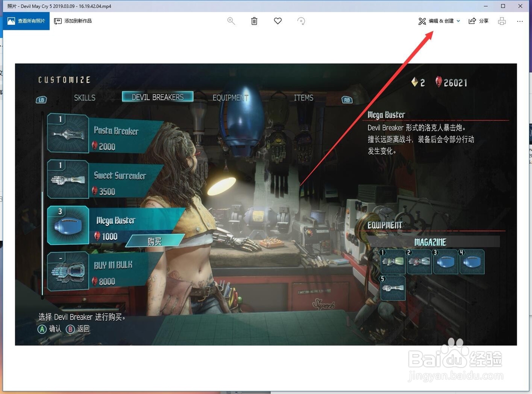Click the Share button
Image resolution: width=532 pixels, height=394 pixels.
tap(478, 21)
